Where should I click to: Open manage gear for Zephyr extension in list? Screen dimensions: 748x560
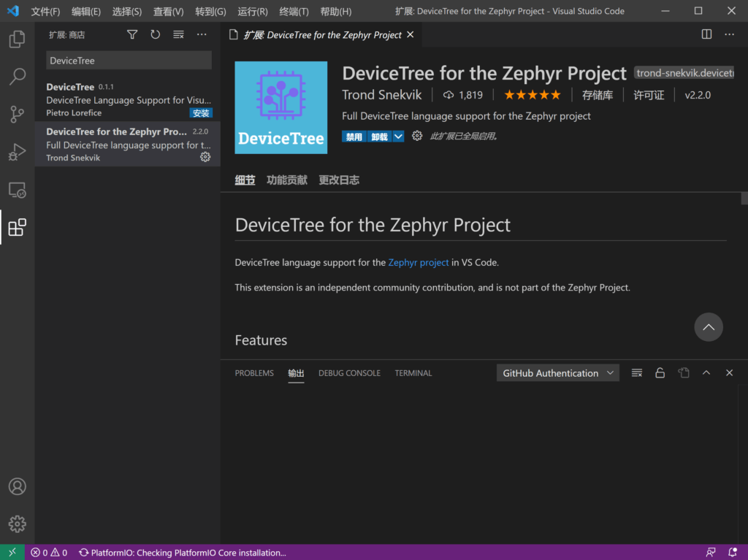pyautogui.click(x=205, y=157)
